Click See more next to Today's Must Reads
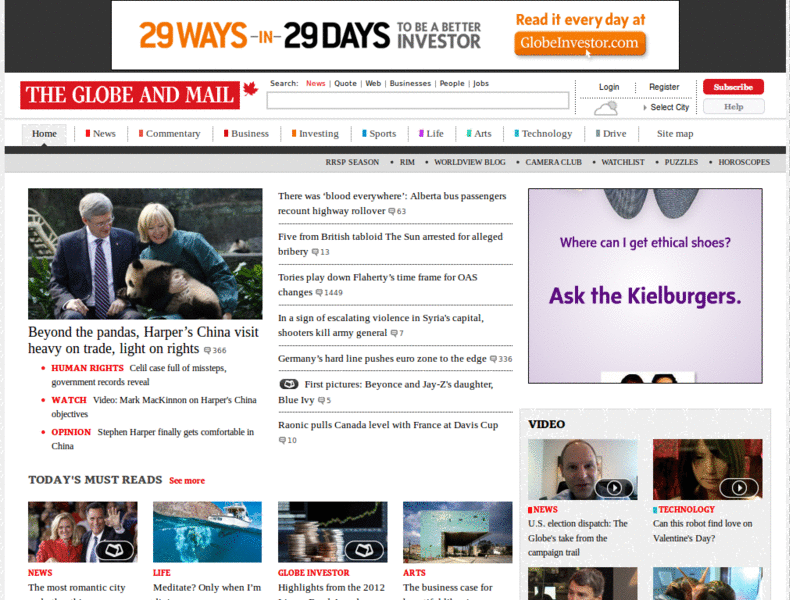The width and height of the screenshot is (800, 600). (187, 481)
